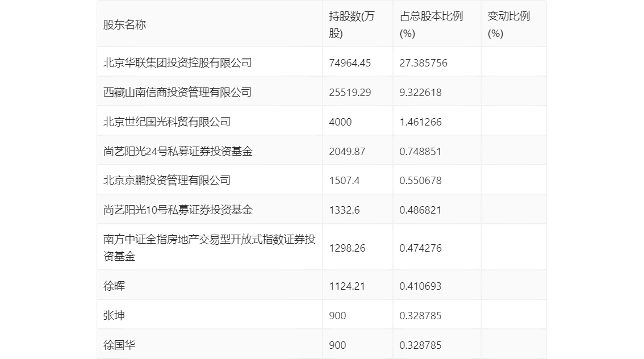The width and height of the screenshot is (644, 359).
Task: Click the 0.328785 cell in 徐国华 row
Action: [421, 345]
